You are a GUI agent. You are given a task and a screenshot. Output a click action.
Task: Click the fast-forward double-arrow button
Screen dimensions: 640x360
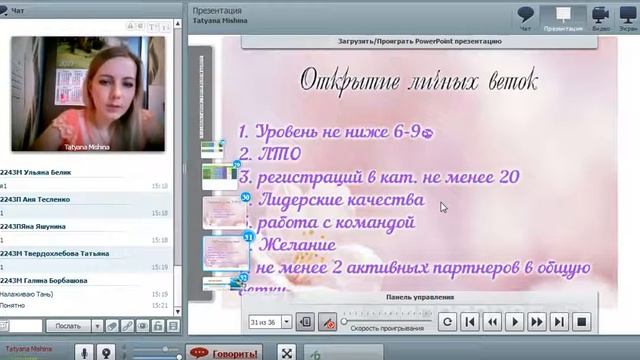[537, 322]
